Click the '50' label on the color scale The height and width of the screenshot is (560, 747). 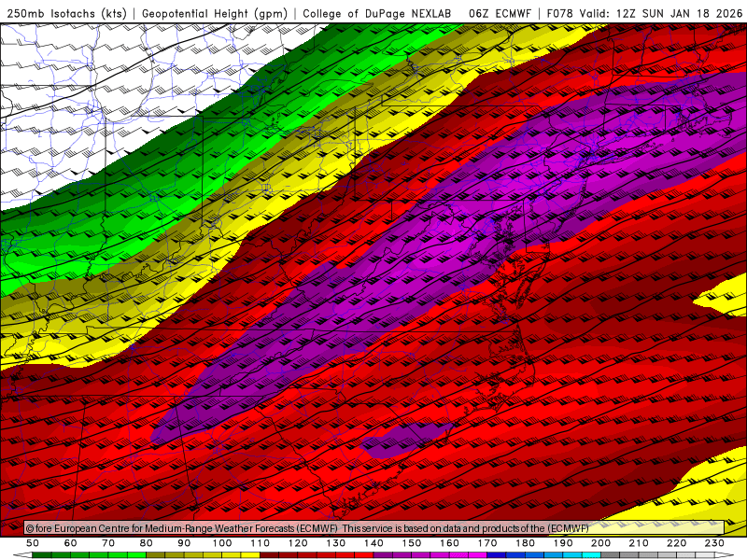click(33, 543)
